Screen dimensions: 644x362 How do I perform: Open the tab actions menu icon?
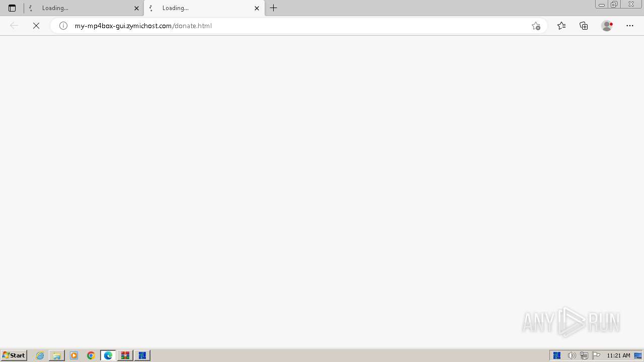(12, 8)
